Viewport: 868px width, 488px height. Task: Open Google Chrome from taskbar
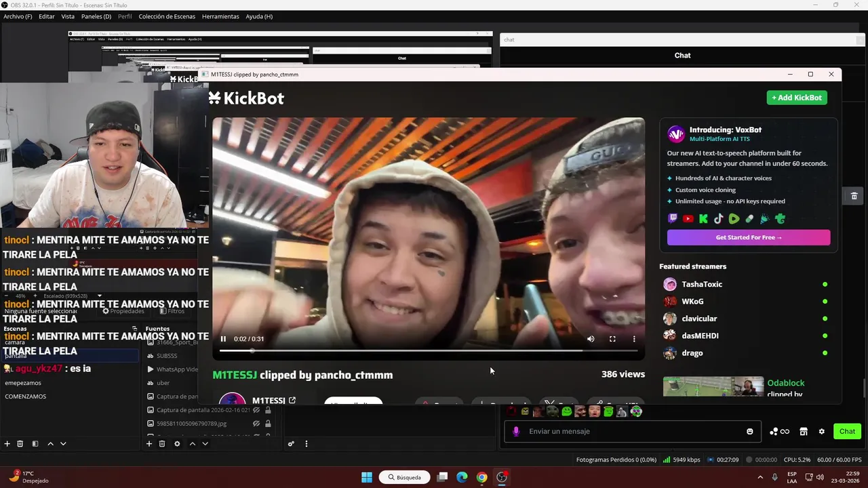click(x=481, y=477)
